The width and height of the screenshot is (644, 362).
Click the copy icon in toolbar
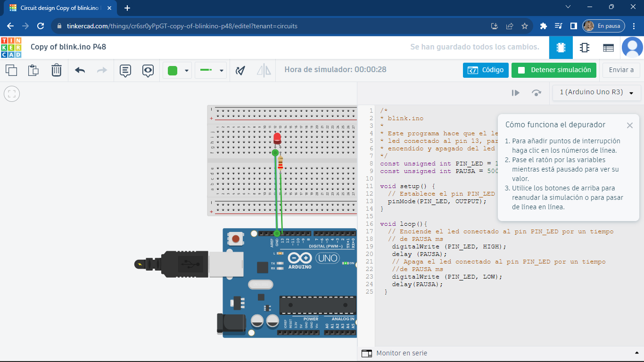tap(11, 70)
